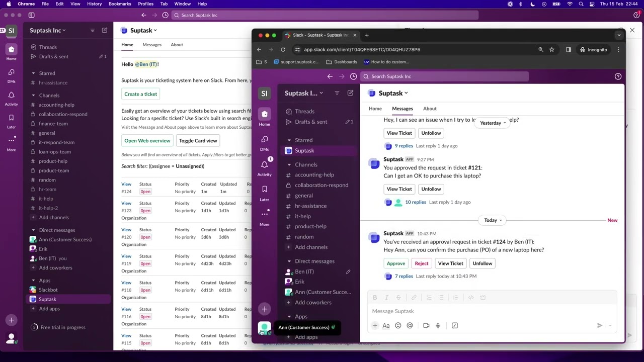Toggle text formatting Aa icon in composer
This screenshot has width=644, height=362.
click(386, 326)
